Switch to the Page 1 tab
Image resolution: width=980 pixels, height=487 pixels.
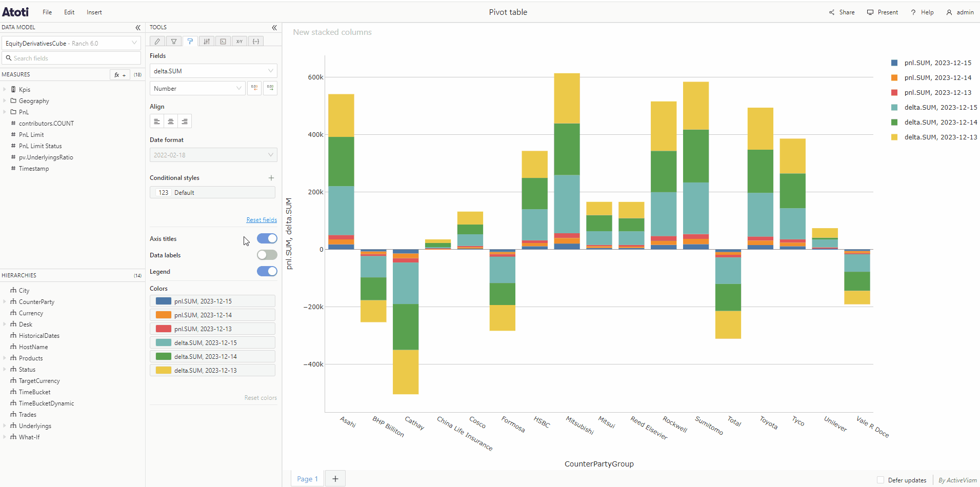[x=308, y=479]
